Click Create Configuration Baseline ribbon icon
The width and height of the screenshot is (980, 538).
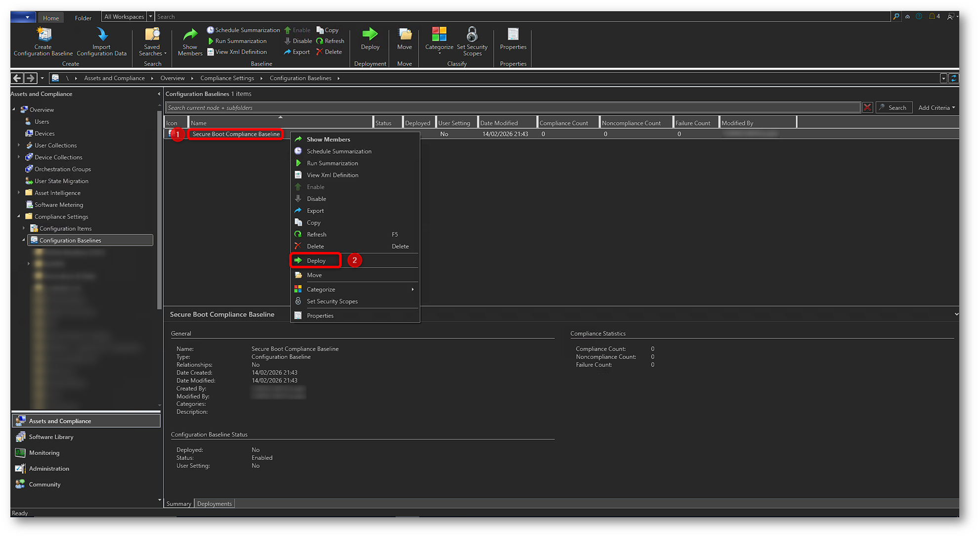click(x=43, y=35)
